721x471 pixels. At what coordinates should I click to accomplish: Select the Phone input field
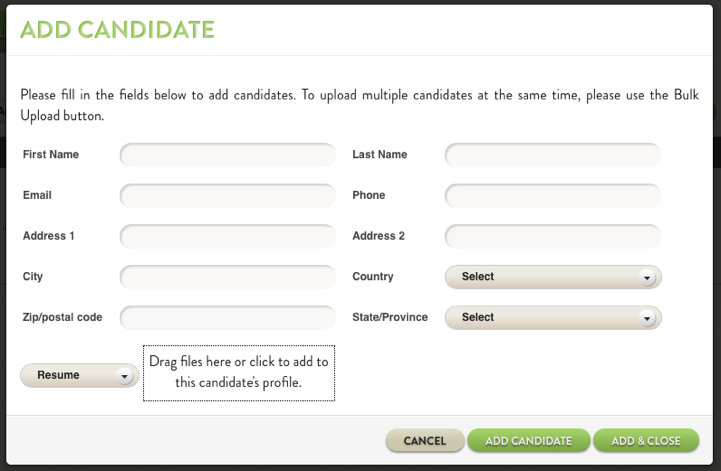pos(552,195)
